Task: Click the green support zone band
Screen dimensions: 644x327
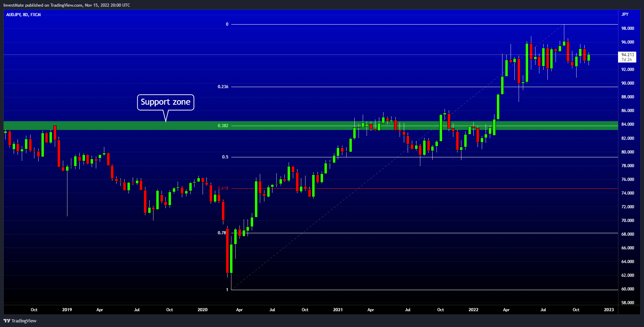Action: click(311, 126)
